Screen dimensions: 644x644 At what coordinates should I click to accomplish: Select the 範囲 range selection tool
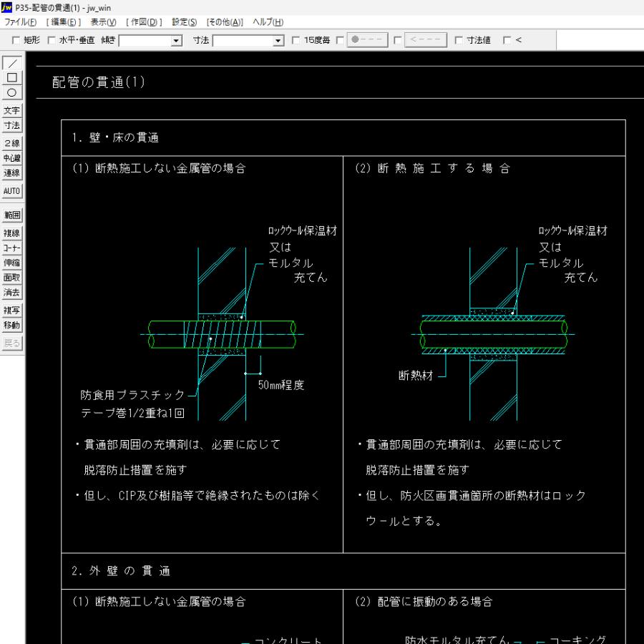pos(12,215)
